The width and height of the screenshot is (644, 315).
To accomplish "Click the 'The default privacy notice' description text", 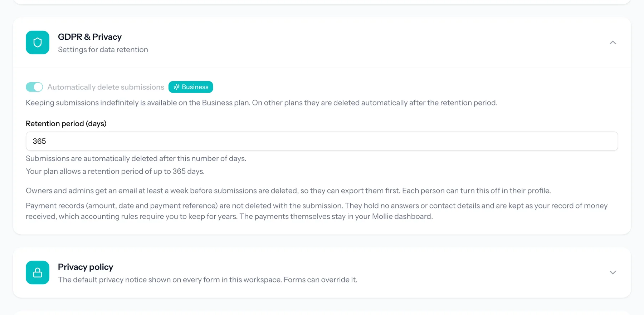I will click(208, 280).
